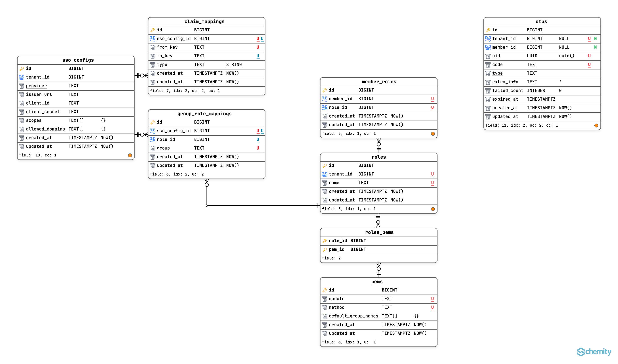Click the bend point of group_role_mappings-roles relation line
The width and height of the screenshot is (618, 364).
(207, 206)
